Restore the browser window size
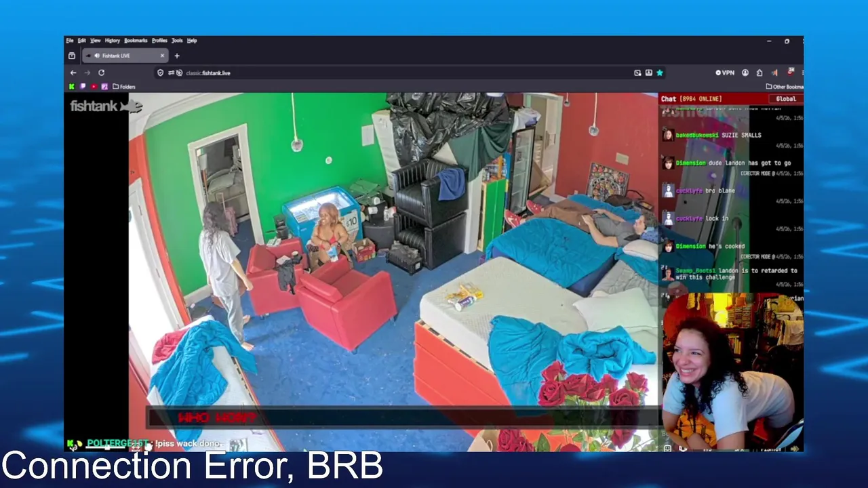The width and height of the screenshot is (868, 488). [787, 41]
